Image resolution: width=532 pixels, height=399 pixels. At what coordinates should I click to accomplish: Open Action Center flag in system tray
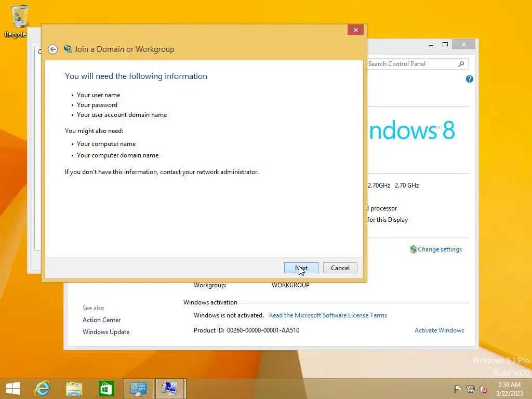coord(458,389)
